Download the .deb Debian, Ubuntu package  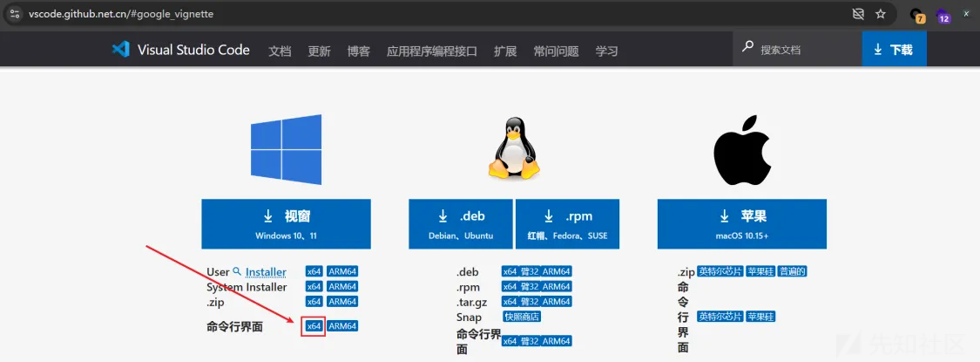(461, 224)
